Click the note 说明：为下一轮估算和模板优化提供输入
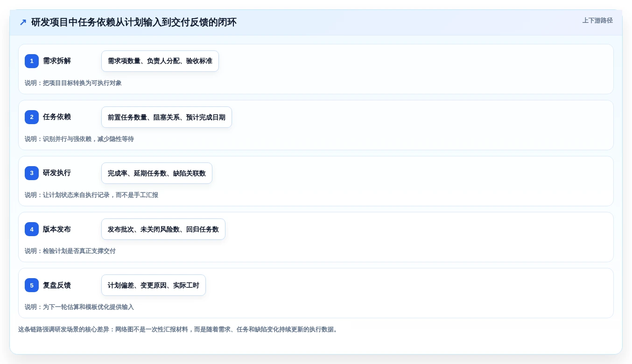 point(79,307)
